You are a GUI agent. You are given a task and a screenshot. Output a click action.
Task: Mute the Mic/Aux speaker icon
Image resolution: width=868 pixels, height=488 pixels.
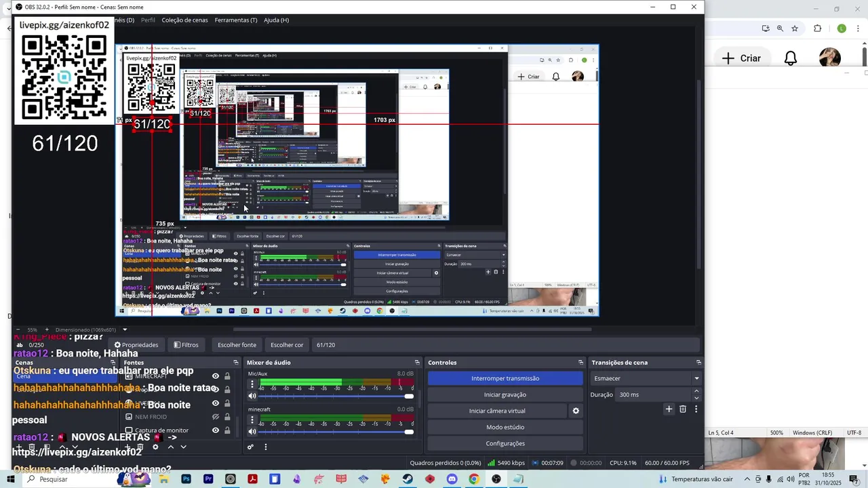coord(252,396)
